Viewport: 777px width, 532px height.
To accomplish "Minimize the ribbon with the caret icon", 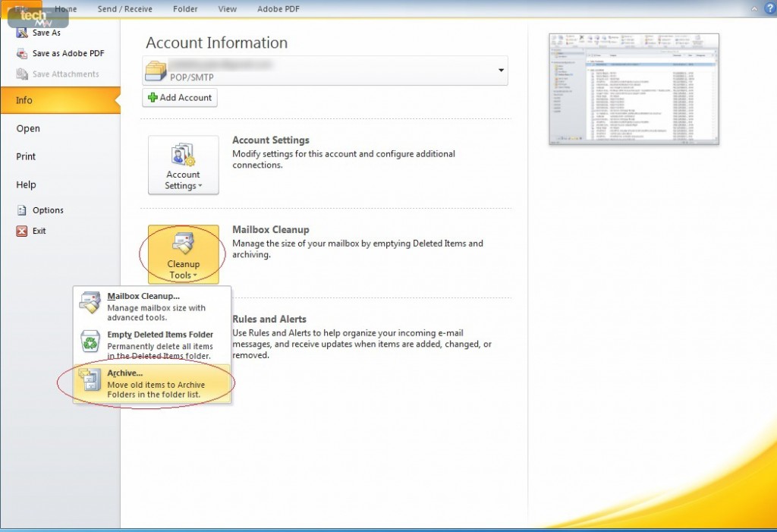I will (753, 9).
